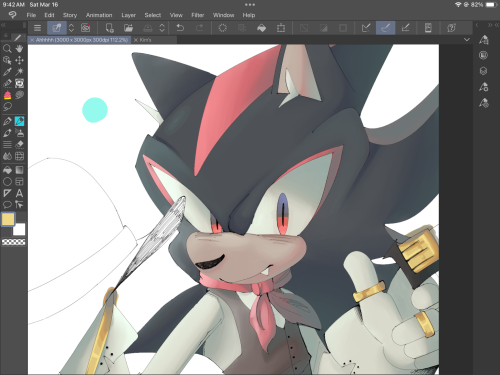Toggle Snap to Grid
The image size is (500, 375).
405,28
